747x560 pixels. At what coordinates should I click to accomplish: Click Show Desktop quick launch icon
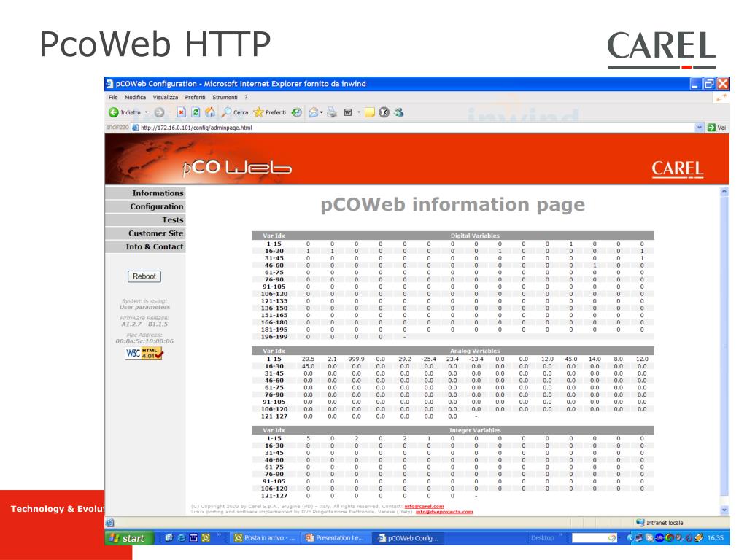169,537
